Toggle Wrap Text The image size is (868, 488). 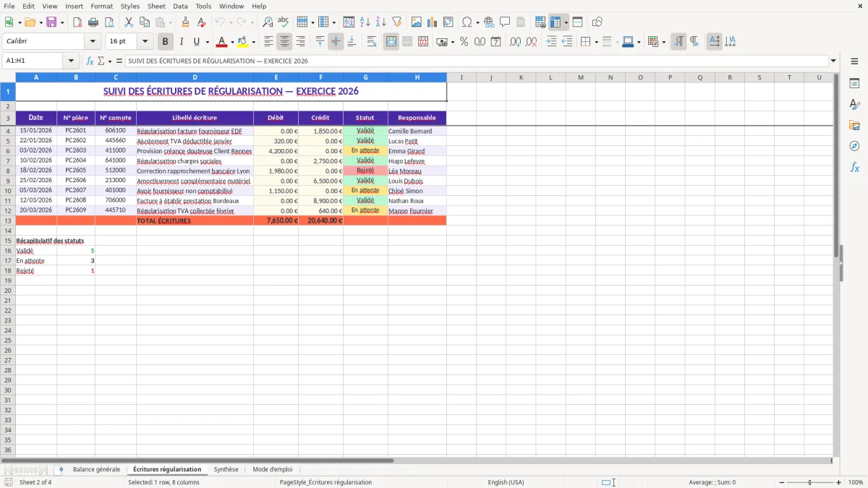pos(372,42)
